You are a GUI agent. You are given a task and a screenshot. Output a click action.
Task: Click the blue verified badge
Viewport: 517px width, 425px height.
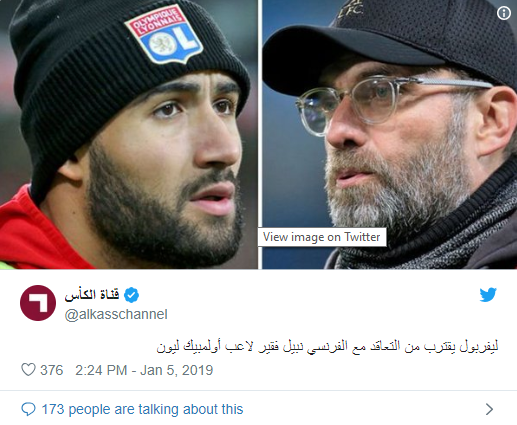(131, 295)
